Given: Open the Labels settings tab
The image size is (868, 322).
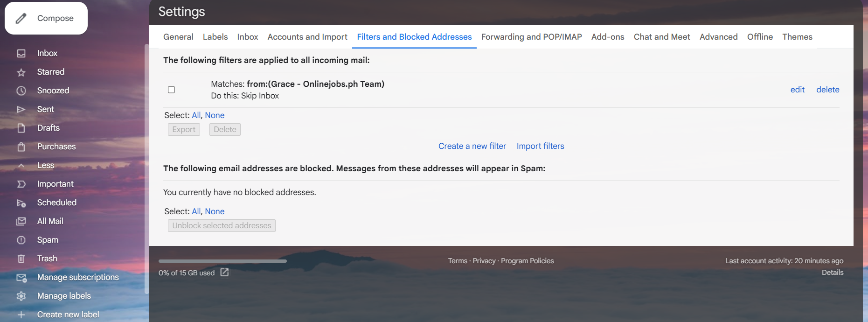Looking at the screenshot, I should [215, 37].
